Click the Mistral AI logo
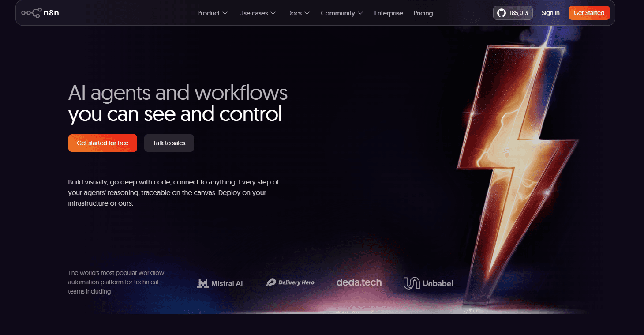The width and height of the screenshot is (644, 335). tap(220, 283)
